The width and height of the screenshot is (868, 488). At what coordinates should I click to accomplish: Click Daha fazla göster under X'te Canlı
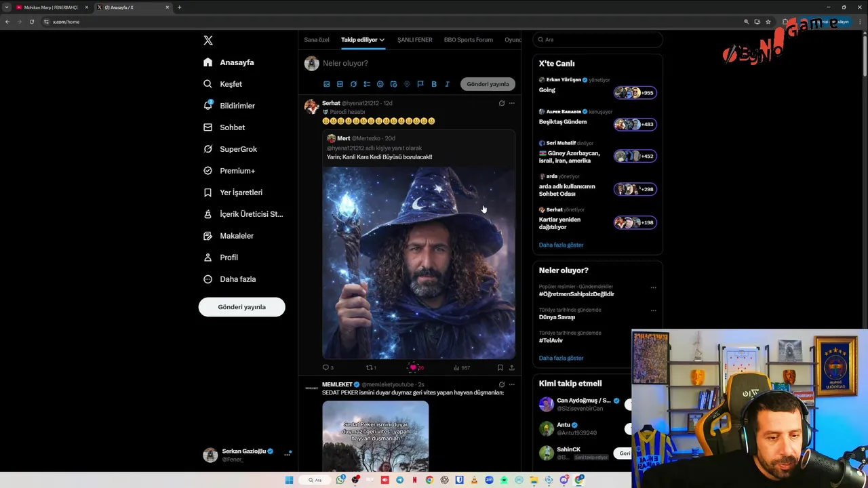pos(561,245)
